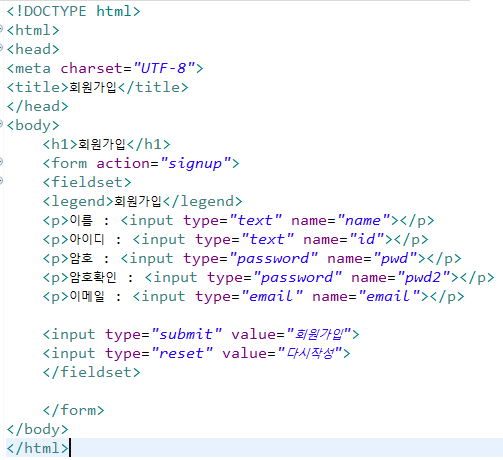Viewport: 503px width, 460px height.
Task: Collapse the <body> tag fold marker
Action: [1, 124]
